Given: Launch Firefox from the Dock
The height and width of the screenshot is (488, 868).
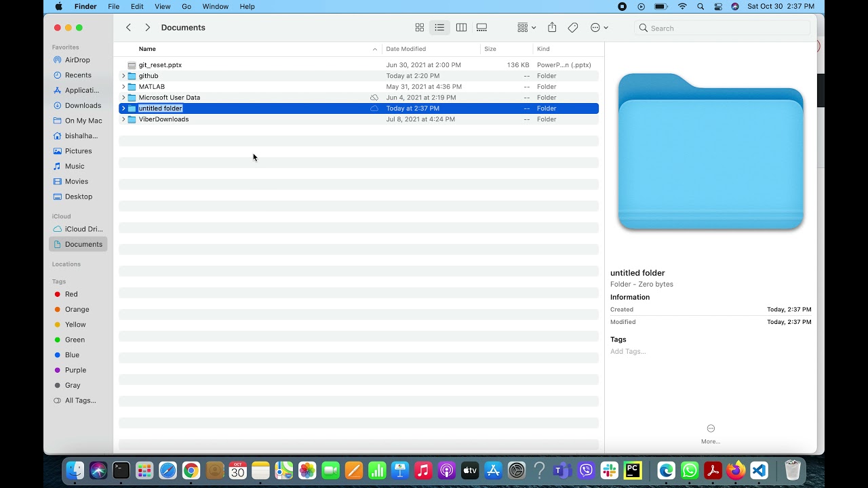Looking at the screenshot, I should (736, 470).
